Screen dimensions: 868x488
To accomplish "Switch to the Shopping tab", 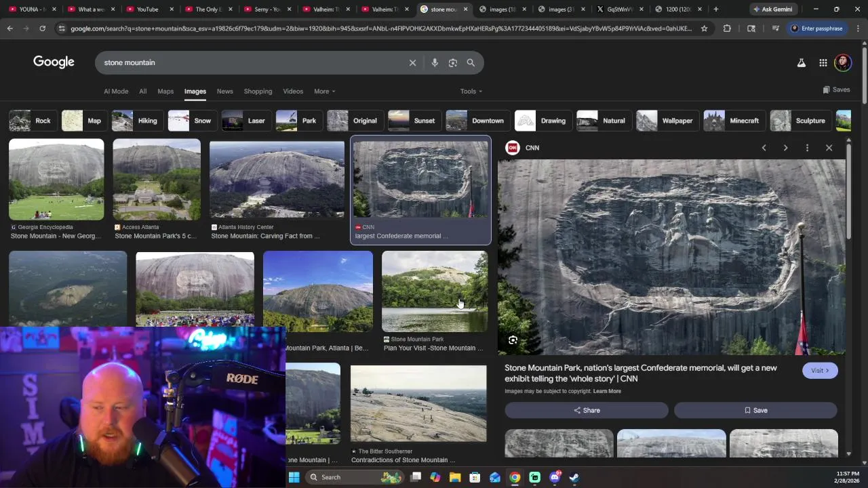I will (x=258, y=91).
